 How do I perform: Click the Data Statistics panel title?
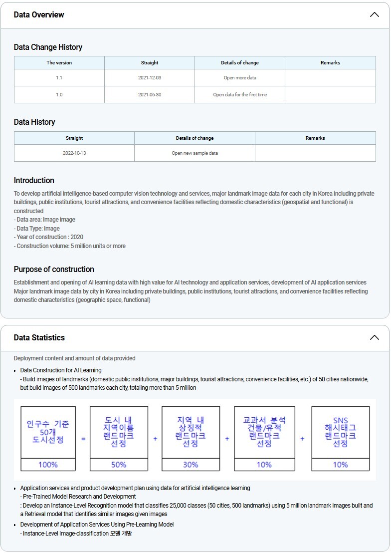click(x=39, y=338)
